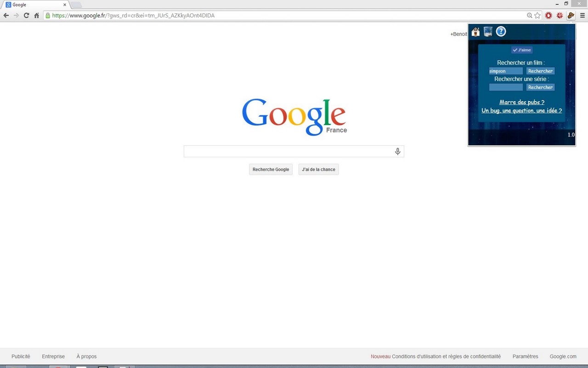Screen dimensions: 588x368
Task: Open the +Benoit profile link
Action: click(x=458, y=34)
